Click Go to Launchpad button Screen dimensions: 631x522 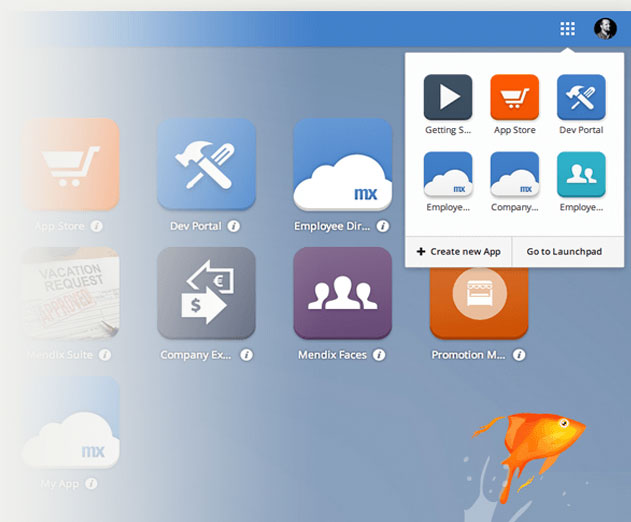[x=568, y=252]
